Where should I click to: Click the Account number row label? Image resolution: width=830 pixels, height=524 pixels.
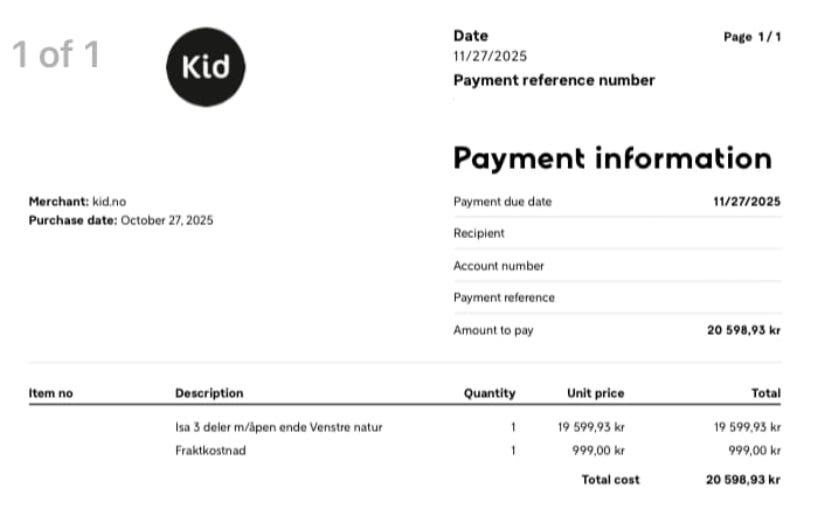(499, 266)
